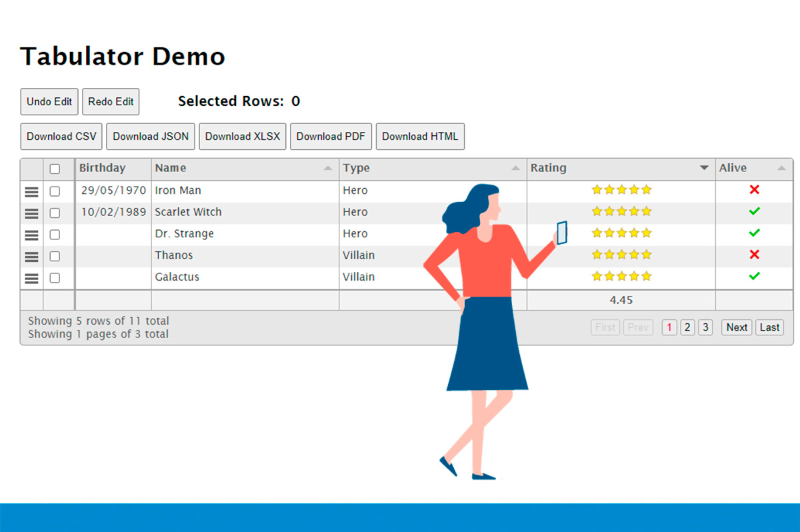The height and width of the screenshot is (532, 800).
Task: Click the Rating column sort arrow
Action: (705, 169)
